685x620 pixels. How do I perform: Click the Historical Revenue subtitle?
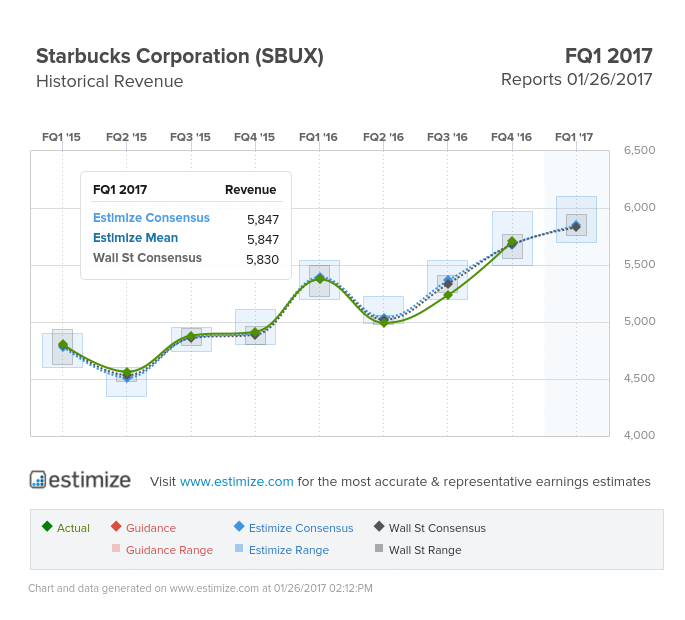(110, 81)
